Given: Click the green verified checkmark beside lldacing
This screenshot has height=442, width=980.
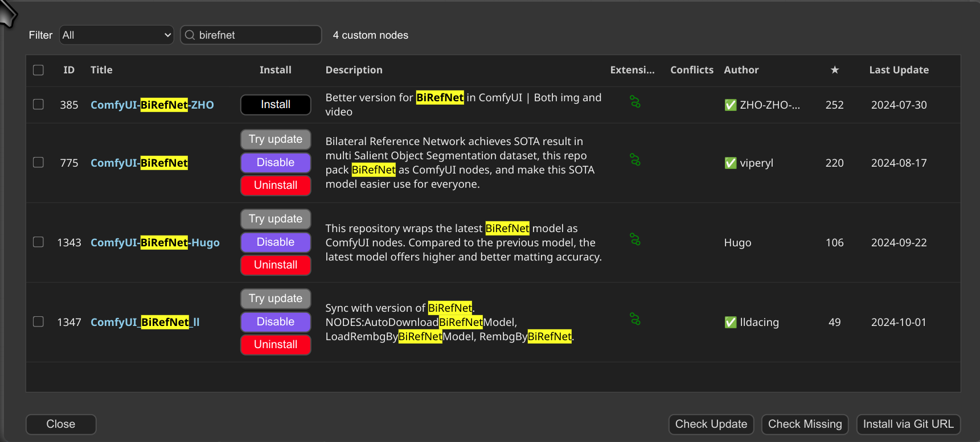Looking at the screenshot, I should [730, 323].
